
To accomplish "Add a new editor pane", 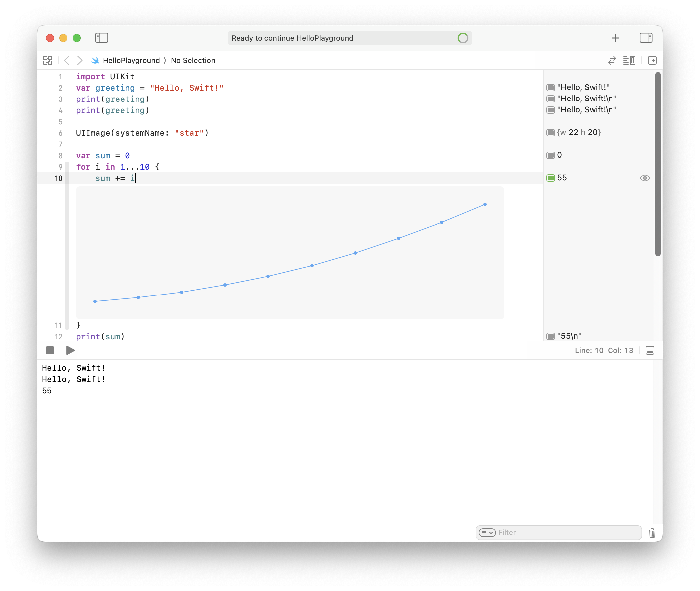I will [x=652, y=60].
